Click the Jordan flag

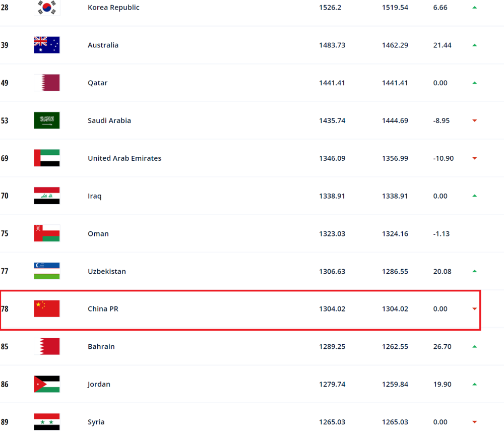47,384
